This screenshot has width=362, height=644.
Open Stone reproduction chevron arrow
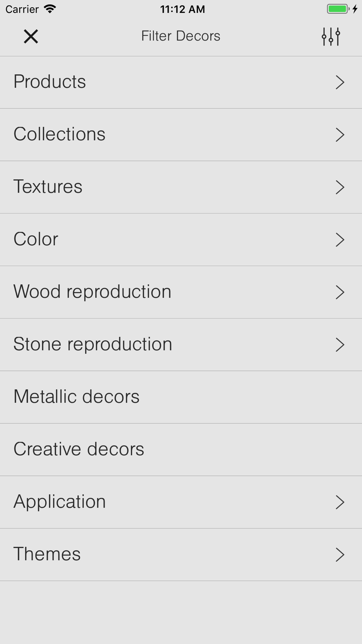pos(340,345)
